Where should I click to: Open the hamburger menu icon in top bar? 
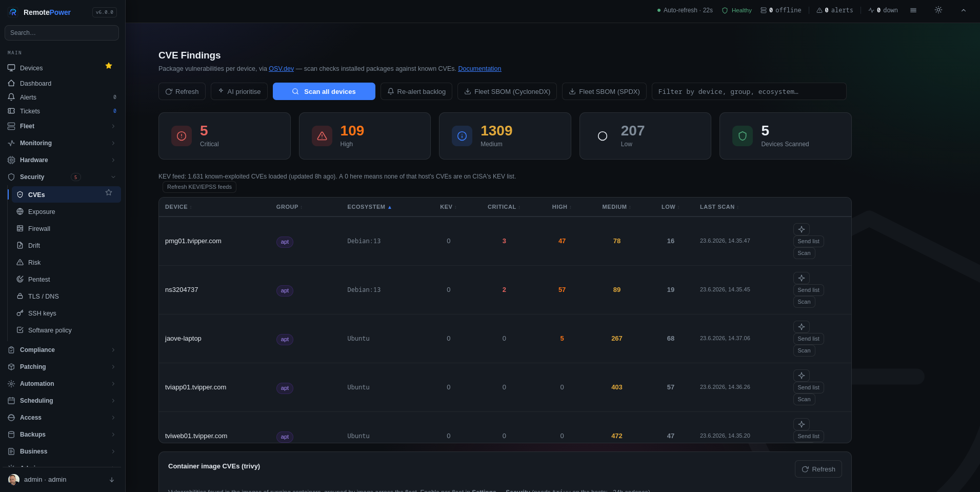tap(913, 10)
